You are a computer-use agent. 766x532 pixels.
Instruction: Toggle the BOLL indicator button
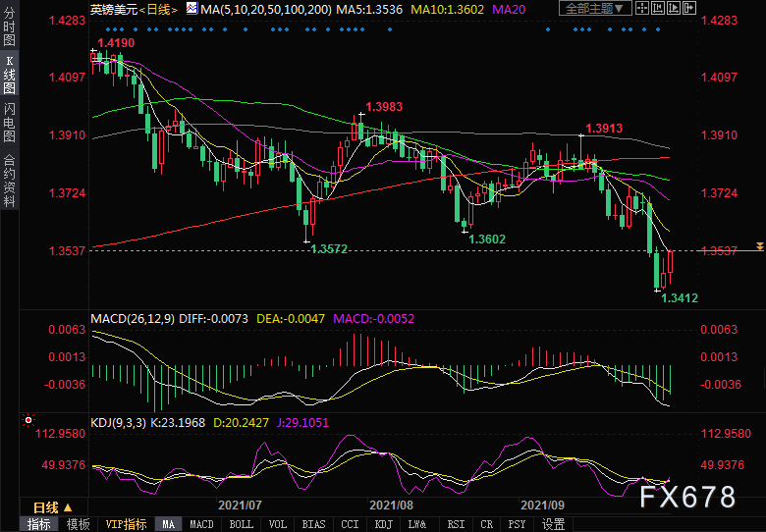coord(242,525)
